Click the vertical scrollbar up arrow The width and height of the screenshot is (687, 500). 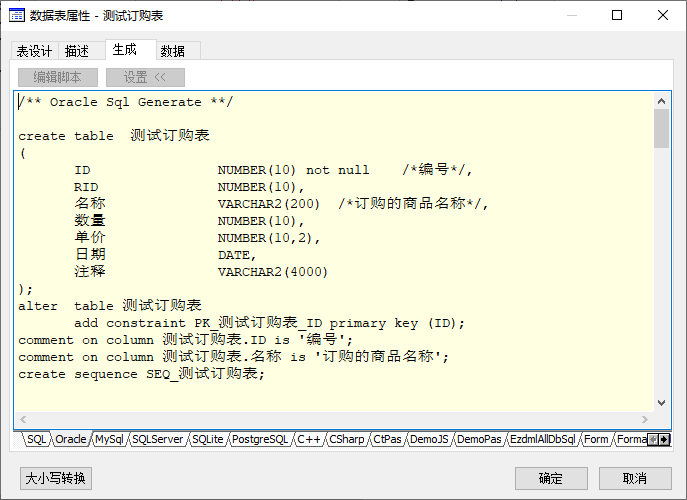coord(662,101)
